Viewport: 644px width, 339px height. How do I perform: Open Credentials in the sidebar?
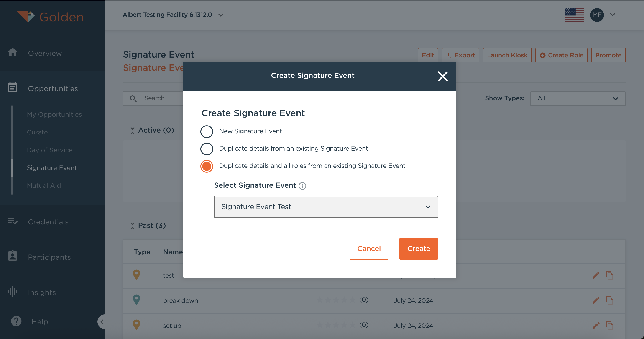point(48,222)
